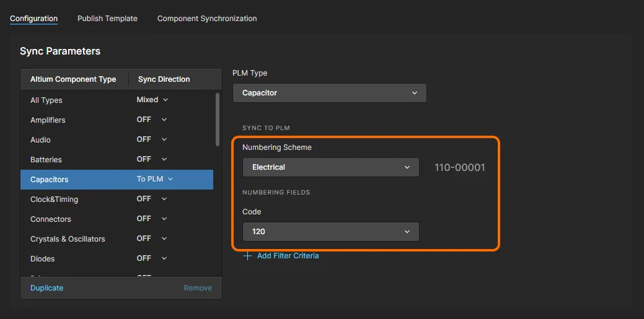Click the Duplicate link

pos(46,288)
